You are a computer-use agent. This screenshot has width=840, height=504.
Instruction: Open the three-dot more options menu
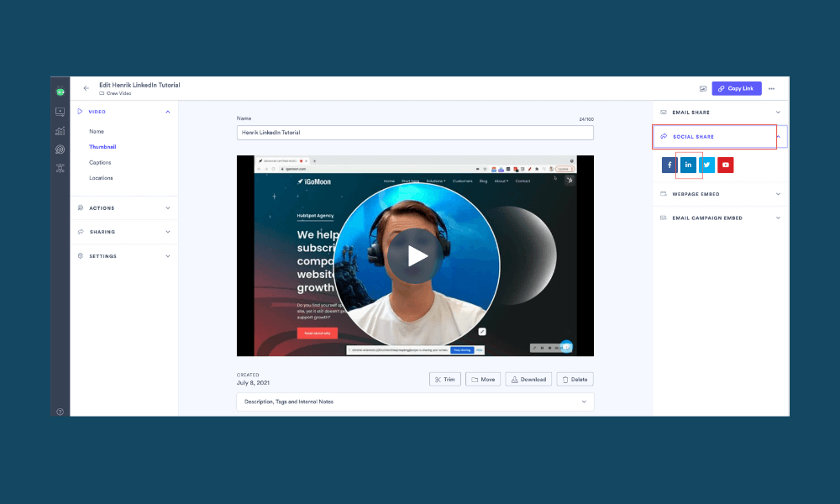click(771, 88)
